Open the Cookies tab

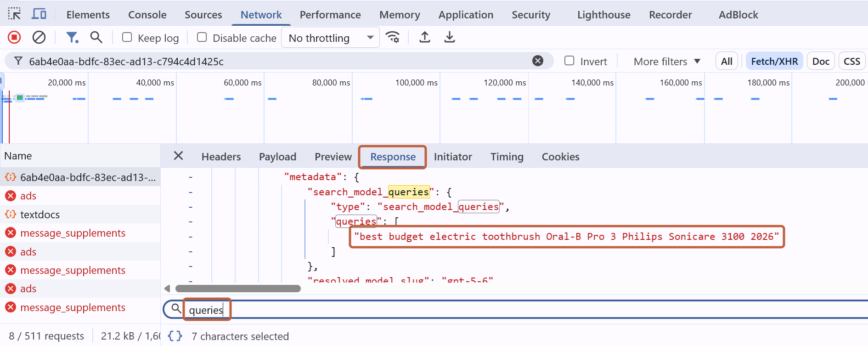coord(561,157)
